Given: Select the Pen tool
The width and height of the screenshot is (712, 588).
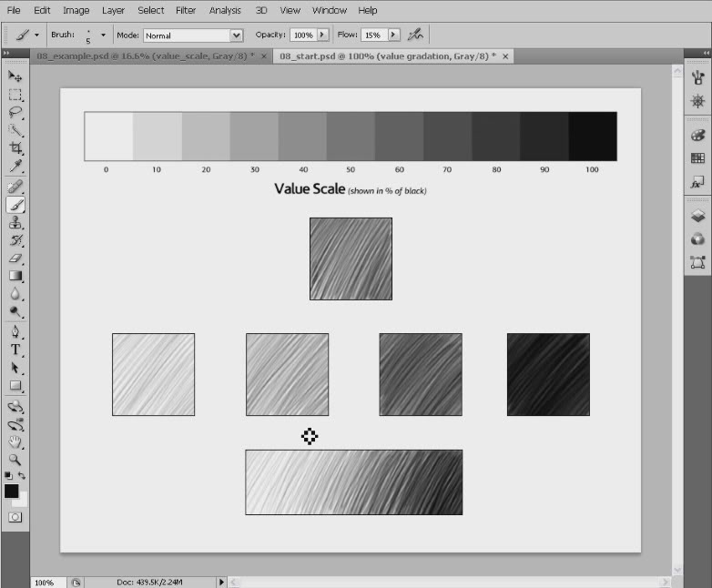Looking at the screenshot, I should [15, 332].
